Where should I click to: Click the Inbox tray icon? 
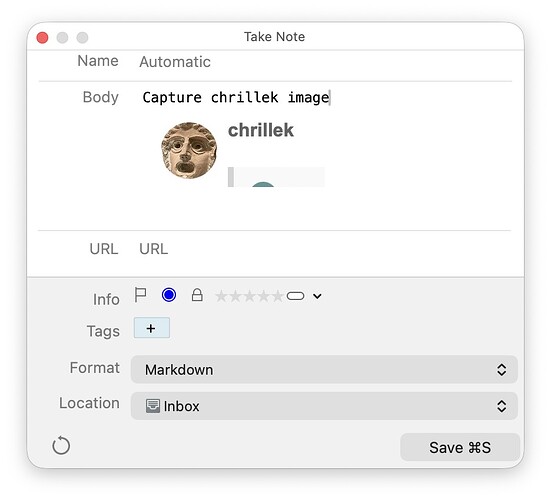tap(153, 406)
